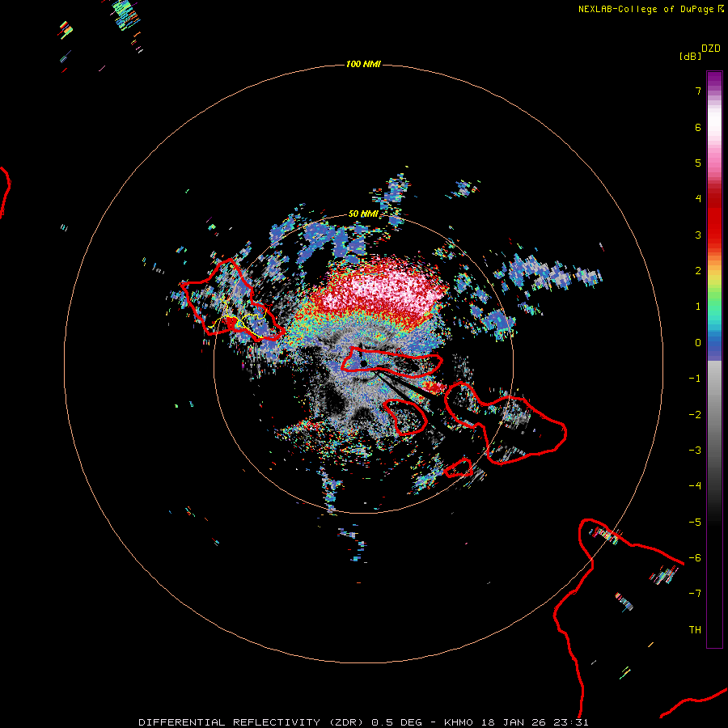This screenshot has width=728, height=728.
Task: Click the -3 value on the color scale
Action: pyautogui.click(x=695, y=451)
